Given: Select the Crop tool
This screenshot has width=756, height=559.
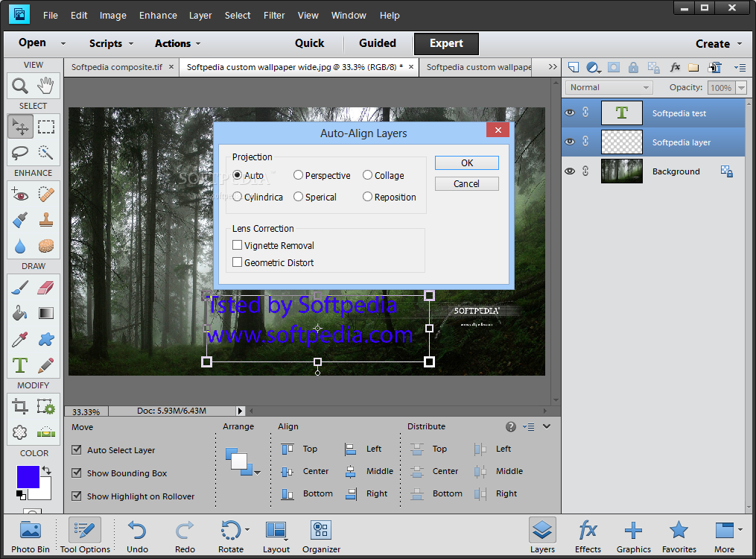Looking at the screenshot, I should [x=20, y=407].
